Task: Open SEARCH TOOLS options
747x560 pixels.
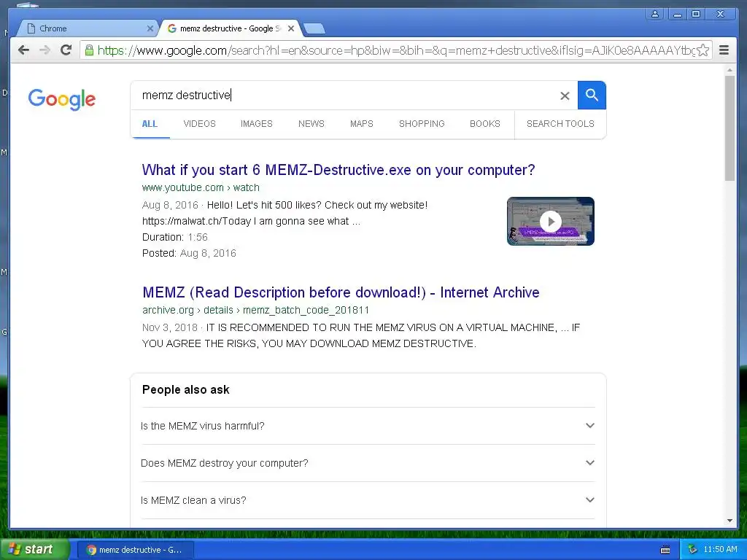Action: (x=560, y=124)
